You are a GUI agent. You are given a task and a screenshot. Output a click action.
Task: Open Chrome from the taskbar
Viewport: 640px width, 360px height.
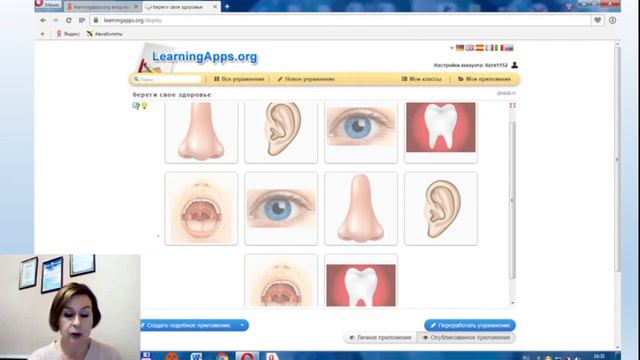(x=222, y=356)
